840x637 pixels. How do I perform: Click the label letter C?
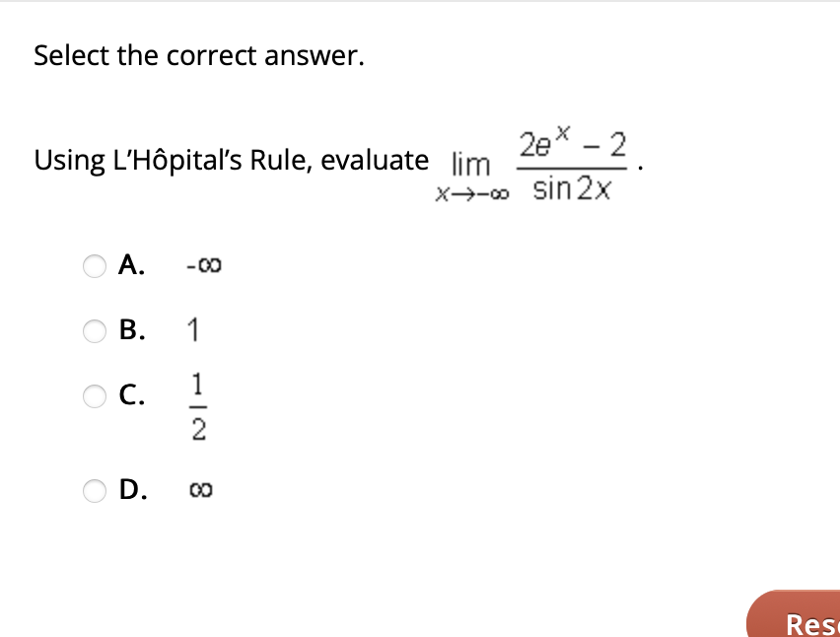tap(131, 395)
